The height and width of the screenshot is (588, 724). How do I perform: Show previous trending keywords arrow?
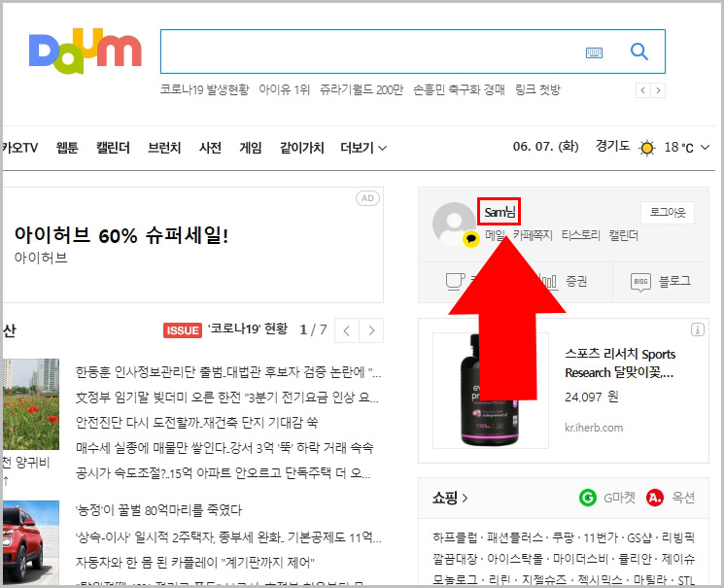pos(642,90)
